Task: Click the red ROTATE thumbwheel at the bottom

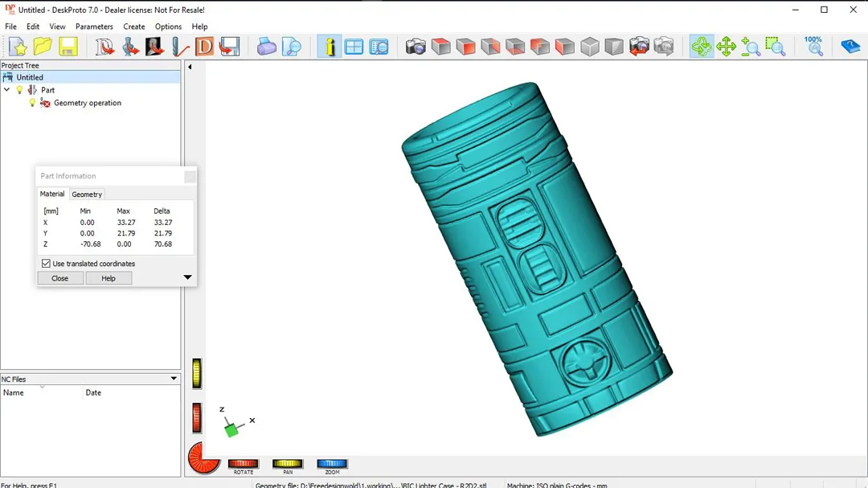Action: [x=243, y=464]
